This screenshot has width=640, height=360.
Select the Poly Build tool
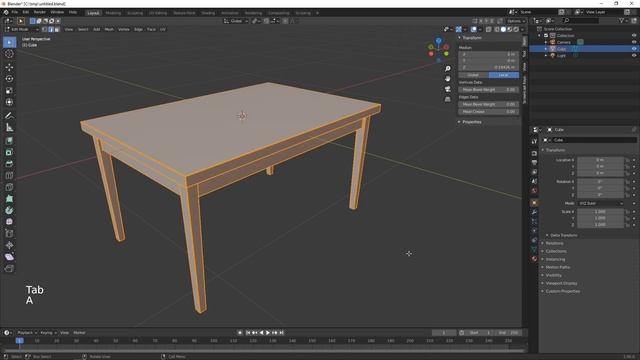tap(9, 199)
